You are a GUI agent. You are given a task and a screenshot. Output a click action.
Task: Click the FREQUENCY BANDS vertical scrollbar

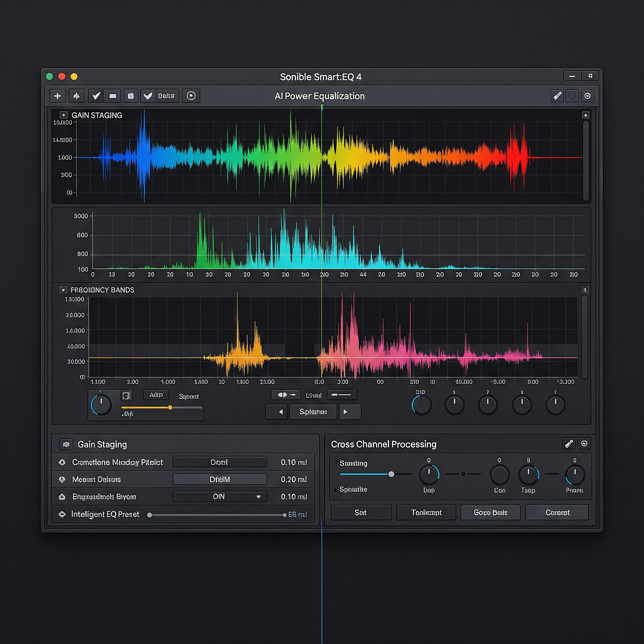coord(584,337)
